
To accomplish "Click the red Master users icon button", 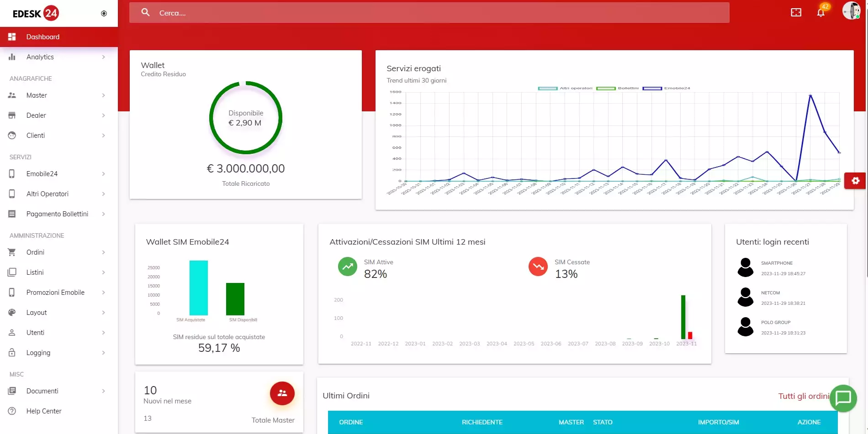I will click(282, 393).
